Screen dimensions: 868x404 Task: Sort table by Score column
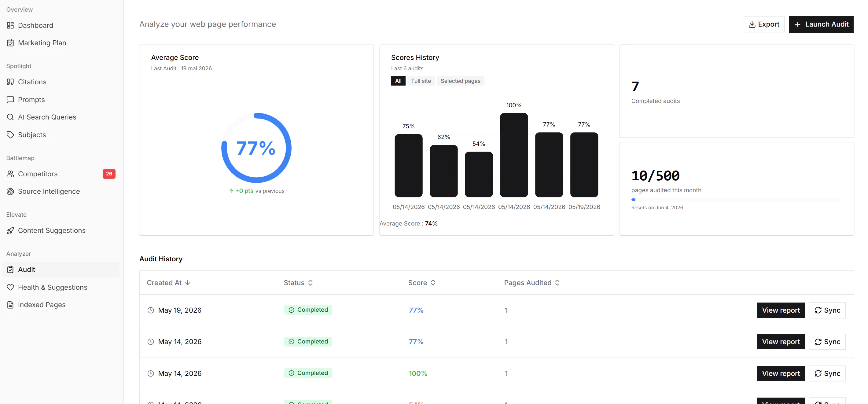pos(421,283)
